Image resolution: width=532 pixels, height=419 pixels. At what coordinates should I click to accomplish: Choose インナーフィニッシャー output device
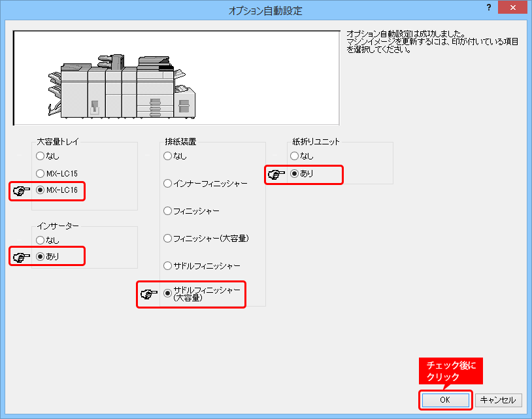(168, 184)
